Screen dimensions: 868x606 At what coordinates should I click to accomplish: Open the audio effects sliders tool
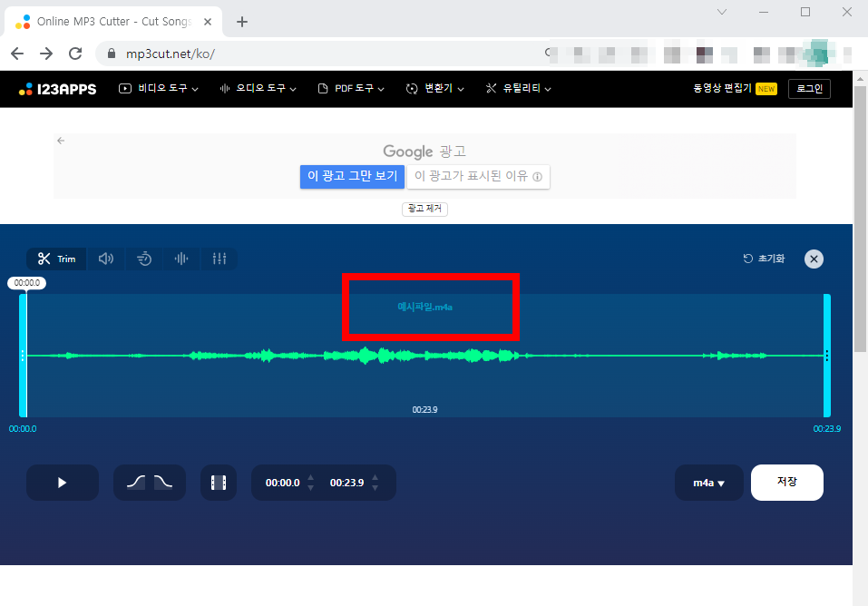click(219, 259)
